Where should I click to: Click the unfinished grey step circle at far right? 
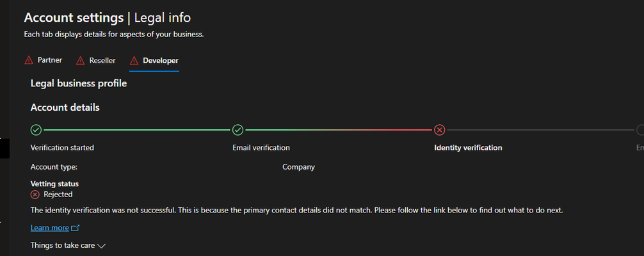pyautogui.click(x=640, y=131)
